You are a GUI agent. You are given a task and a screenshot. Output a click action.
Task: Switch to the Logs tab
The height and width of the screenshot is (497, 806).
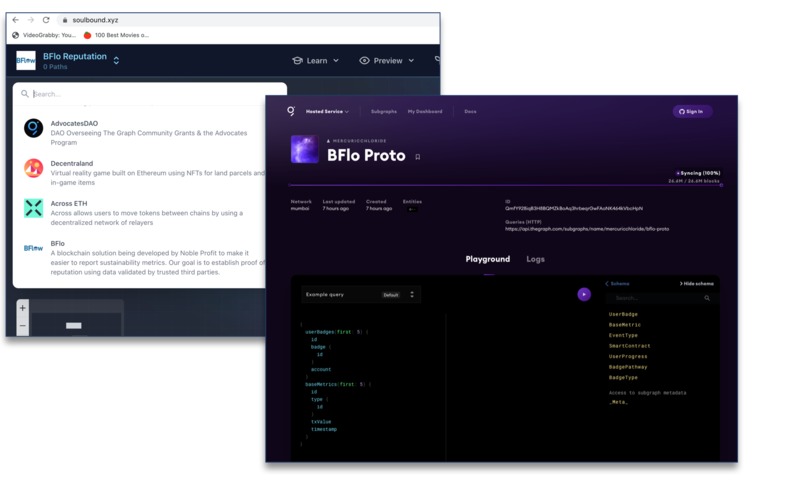tap(535, 259)
